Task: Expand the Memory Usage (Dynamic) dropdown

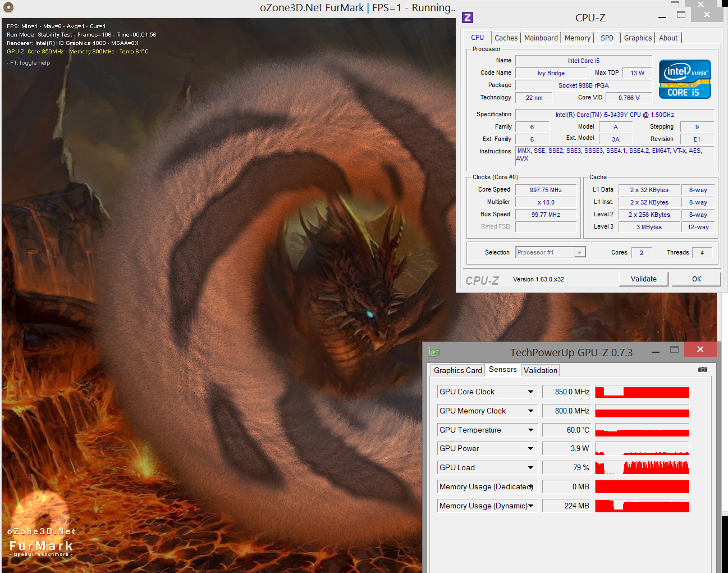Action: [x=530, y=506]
